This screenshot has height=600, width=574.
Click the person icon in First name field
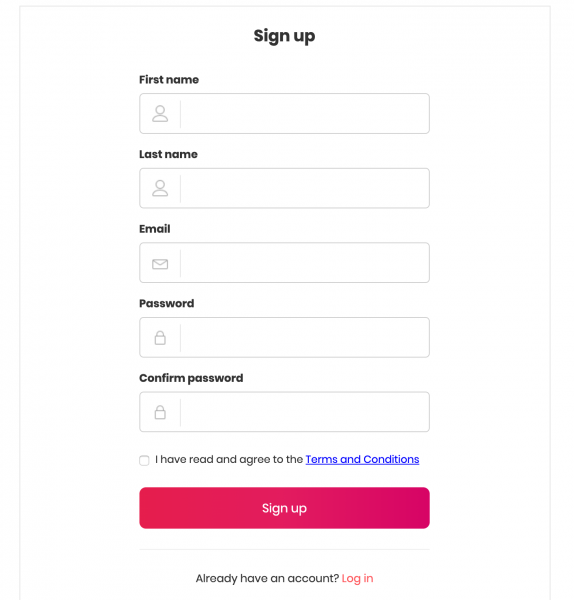160,114
